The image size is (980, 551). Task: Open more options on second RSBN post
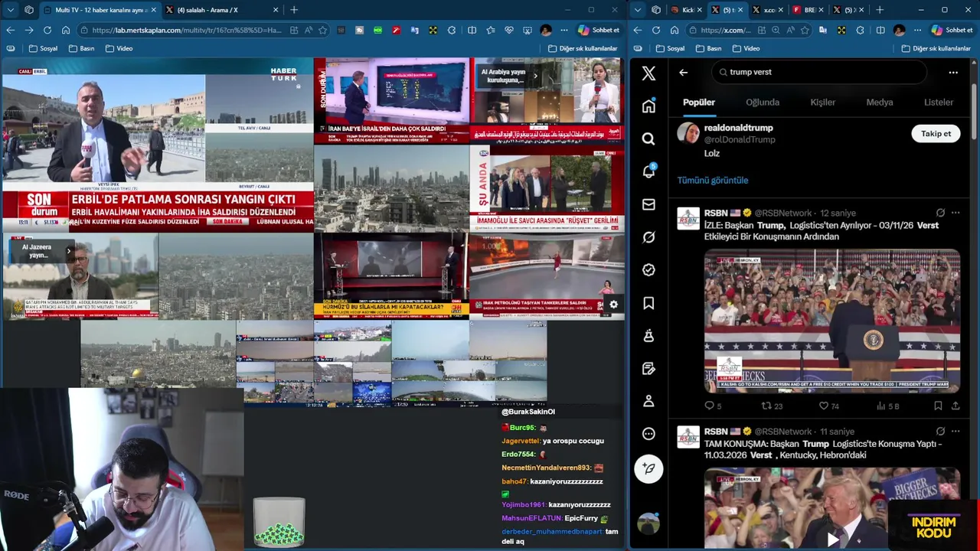956,432
